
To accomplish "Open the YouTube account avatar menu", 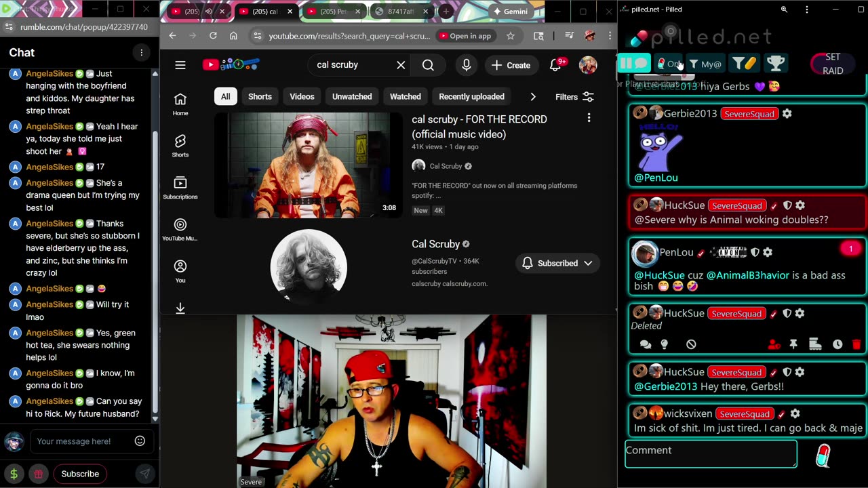I will [x=588, y=65].
